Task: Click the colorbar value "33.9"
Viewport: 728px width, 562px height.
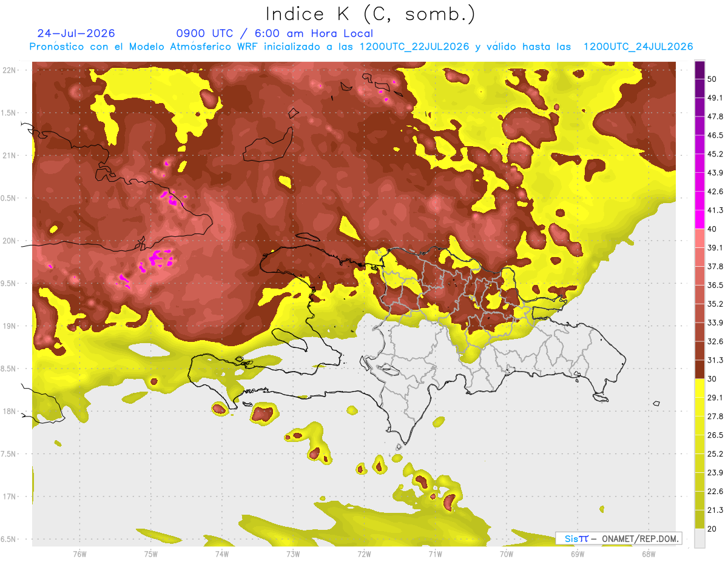Action: [x=715, y=323]
